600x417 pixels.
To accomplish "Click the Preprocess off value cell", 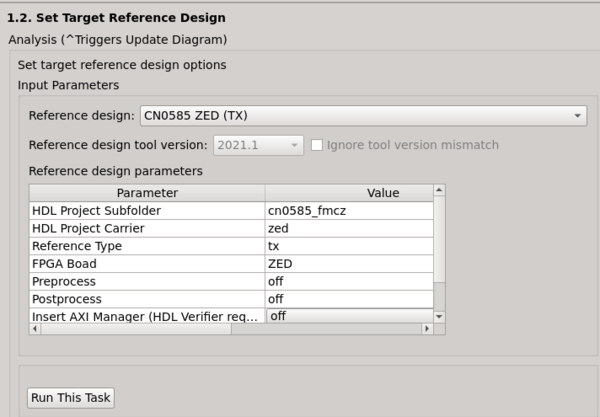I will tap(348, 282).
